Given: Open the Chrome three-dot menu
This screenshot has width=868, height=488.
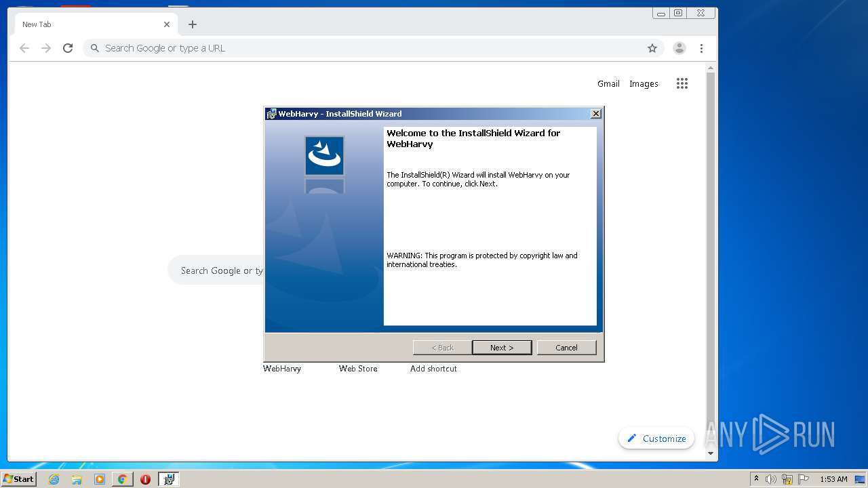Looking at the screenshot, I should (701, 48).
